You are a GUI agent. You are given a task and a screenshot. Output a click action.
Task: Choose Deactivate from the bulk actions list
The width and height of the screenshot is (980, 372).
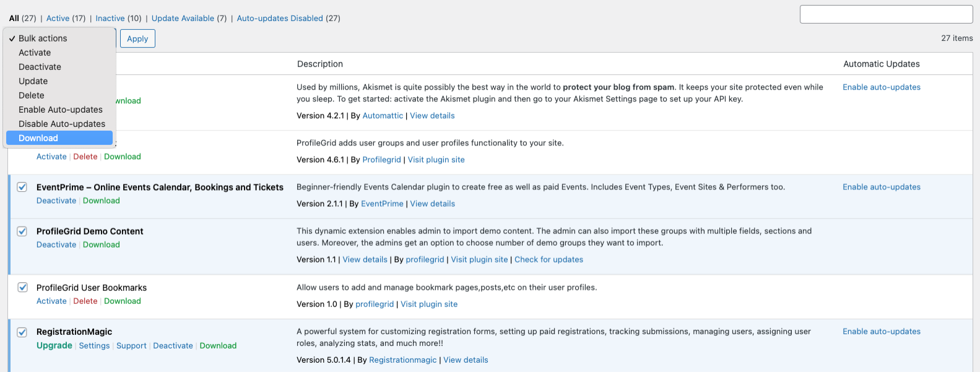(40, 67)
